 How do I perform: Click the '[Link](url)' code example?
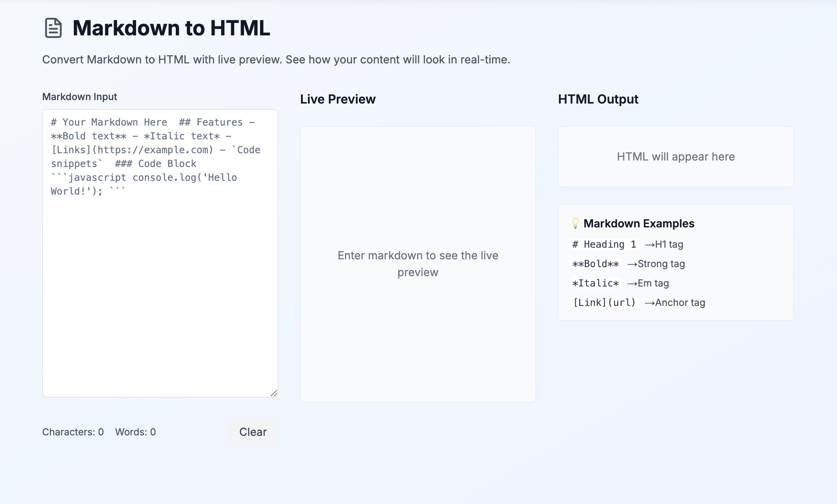coord(604,302)
